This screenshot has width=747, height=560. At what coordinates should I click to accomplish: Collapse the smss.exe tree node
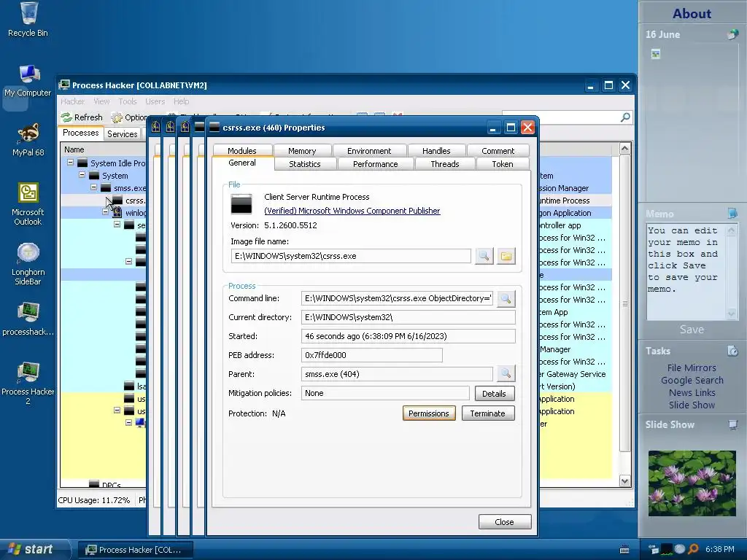(94, 187)
